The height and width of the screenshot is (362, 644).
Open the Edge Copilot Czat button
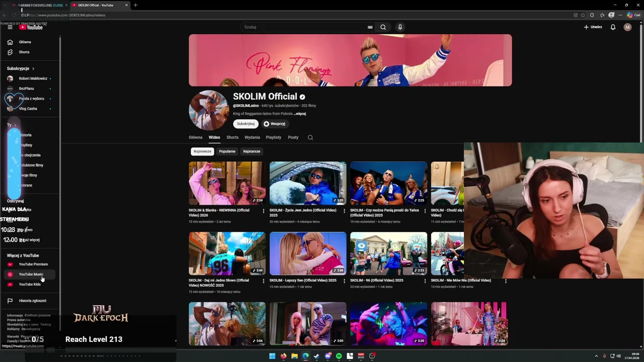pyautogui.click(x=633, y=15)
